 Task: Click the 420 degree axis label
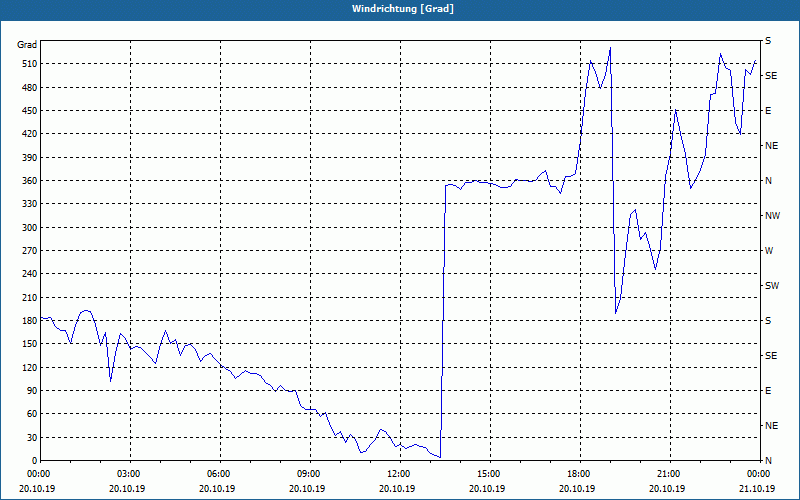29,134
